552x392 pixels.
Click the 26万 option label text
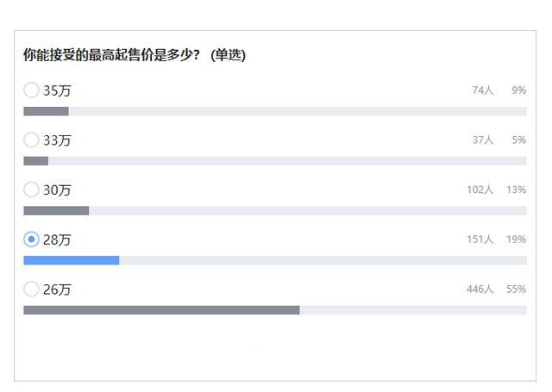pyautogui.click(x=57, y=290)
